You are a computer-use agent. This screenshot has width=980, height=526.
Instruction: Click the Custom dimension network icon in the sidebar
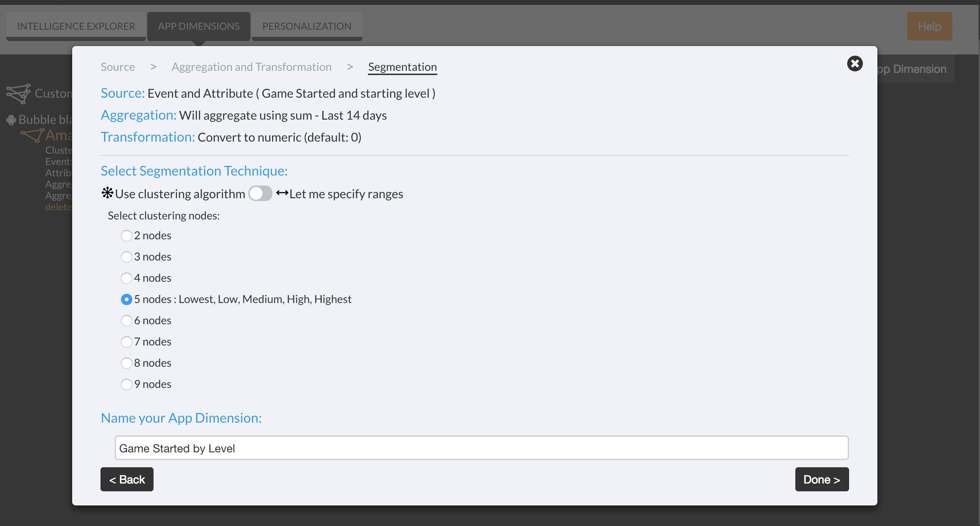pyautogui.click(x=18, y=94)
